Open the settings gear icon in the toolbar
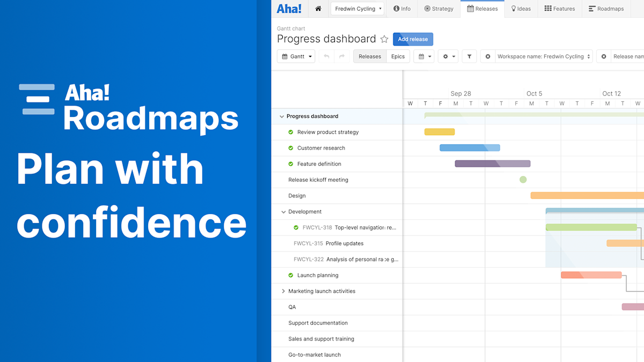This screenshot has height=362, width=644. [445, 56]
